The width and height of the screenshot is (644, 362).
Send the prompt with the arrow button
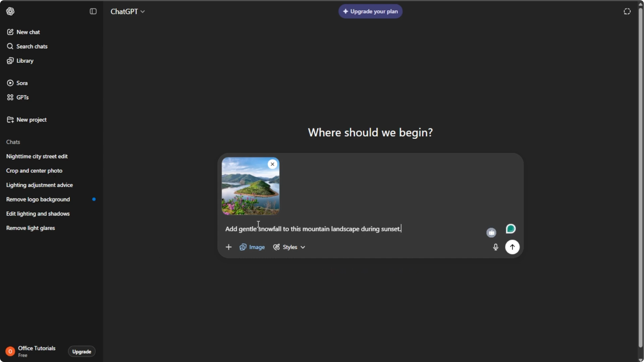[512, 247]
